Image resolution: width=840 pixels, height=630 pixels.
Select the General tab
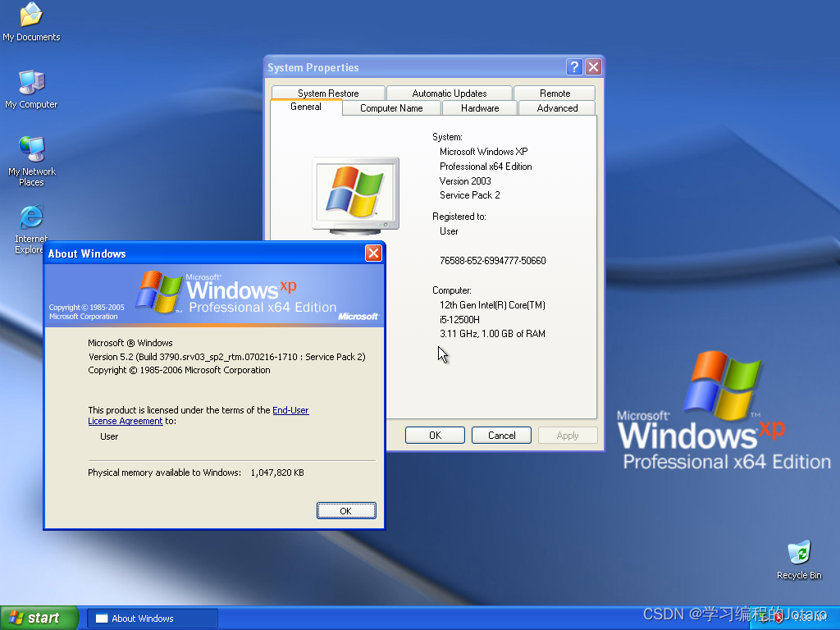306,107
